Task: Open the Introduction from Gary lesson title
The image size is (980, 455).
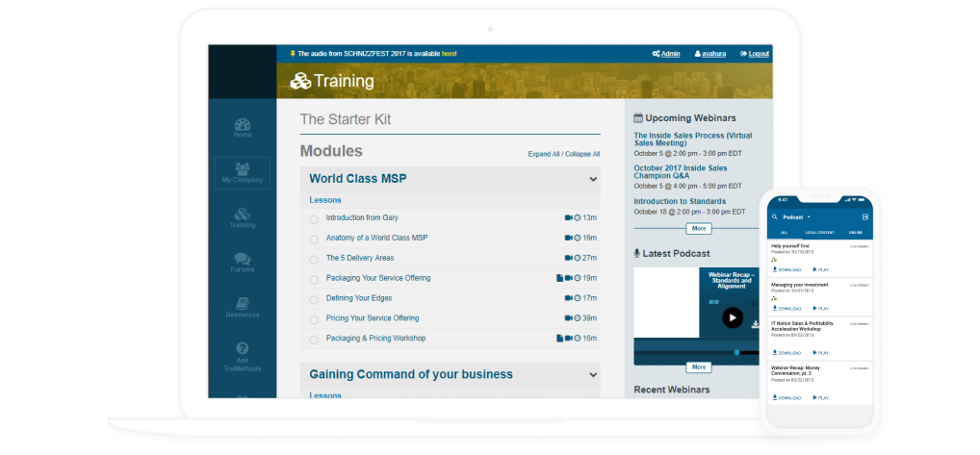Action: (362, 217)
